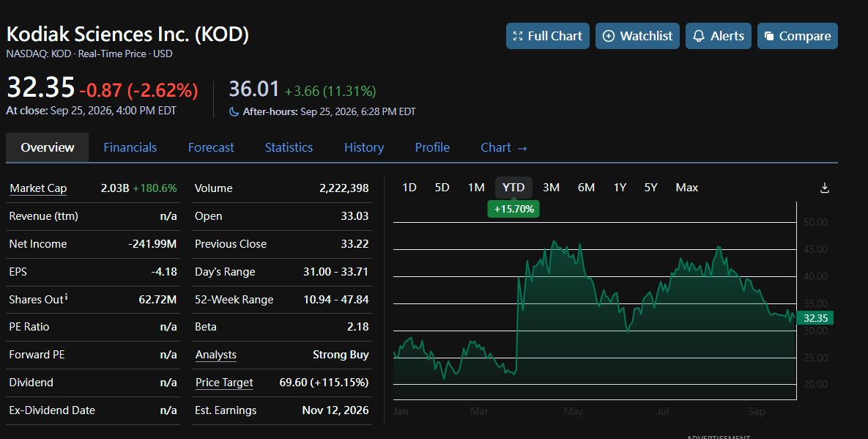The width and height of the screenshot is (868, 439).
Task: Select the 1Y chart range
Action: point(620,188)
